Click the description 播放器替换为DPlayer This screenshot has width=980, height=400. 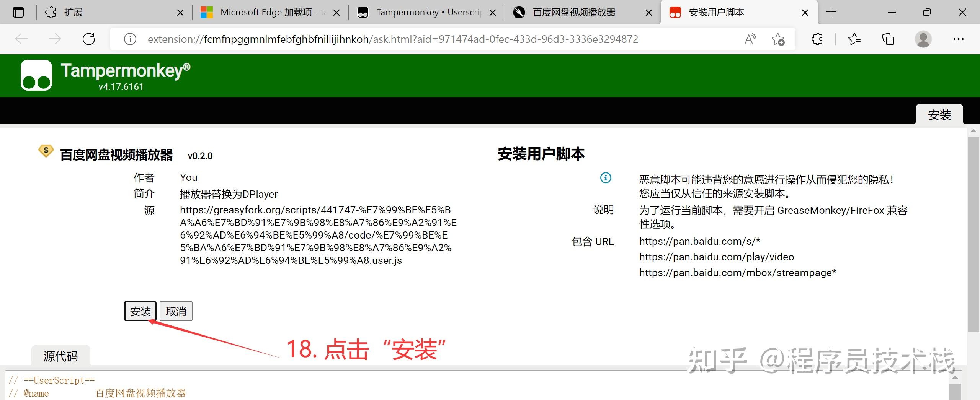(x=229, y=194)
